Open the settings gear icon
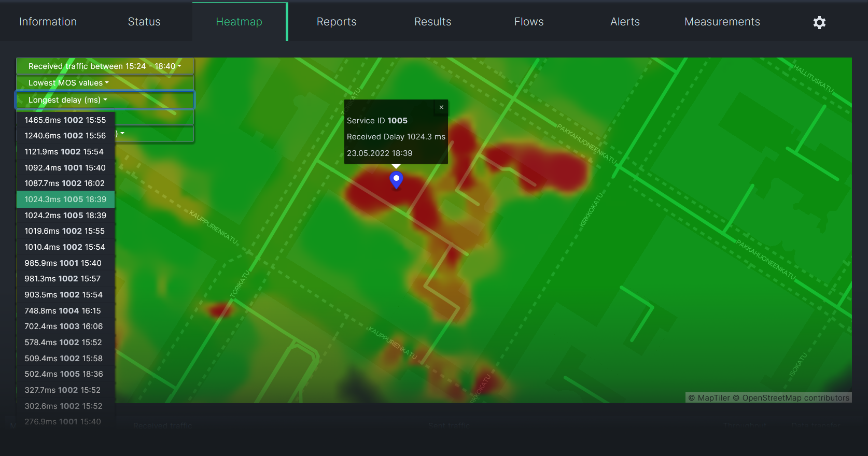This screenshot has width=868, height=456. pos(819,22)
